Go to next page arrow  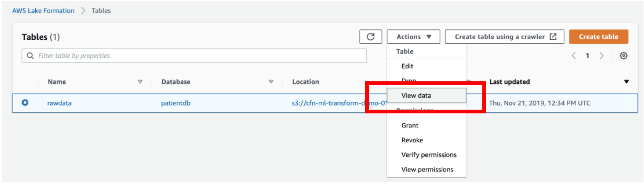coord(602,56)
